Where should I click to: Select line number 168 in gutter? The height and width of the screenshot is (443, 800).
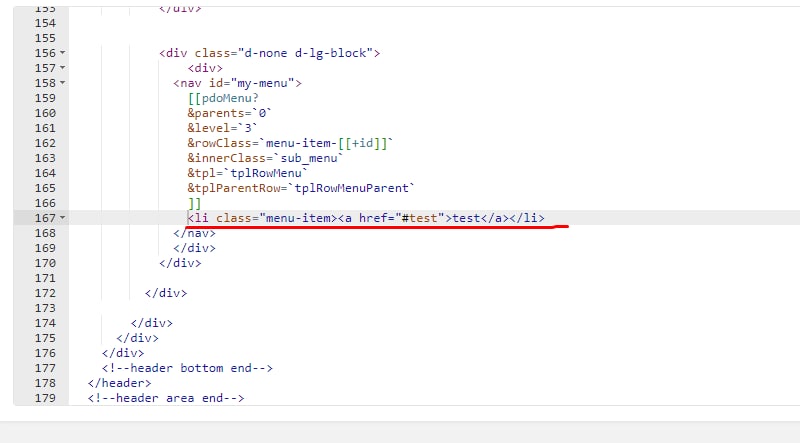[45, 233]
